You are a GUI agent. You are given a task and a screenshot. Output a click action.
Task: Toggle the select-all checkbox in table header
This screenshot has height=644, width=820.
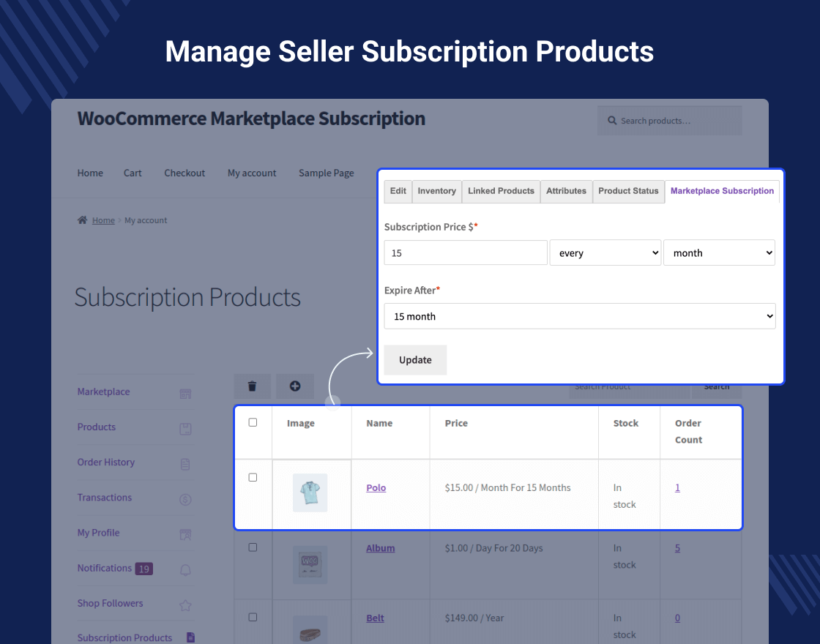[253, 422]
